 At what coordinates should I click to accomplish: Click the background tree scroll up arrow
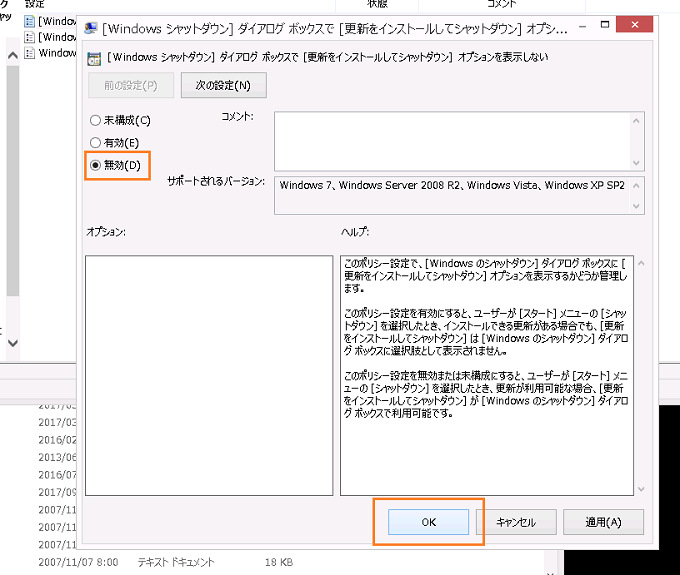pyautogui.click(x=13, y=55)
